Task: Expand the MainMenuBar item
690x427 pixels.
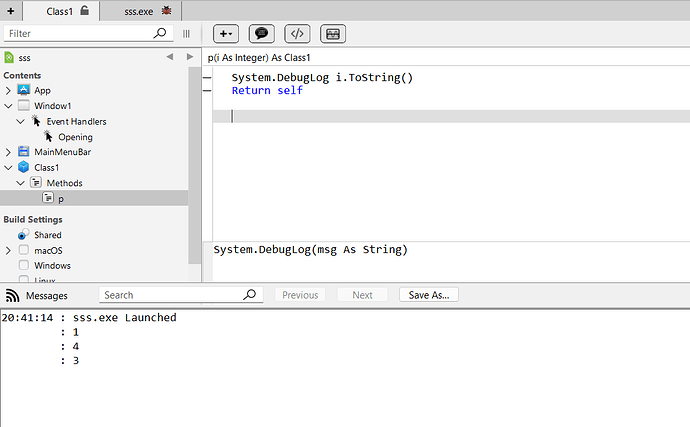Action: [8, 152]
